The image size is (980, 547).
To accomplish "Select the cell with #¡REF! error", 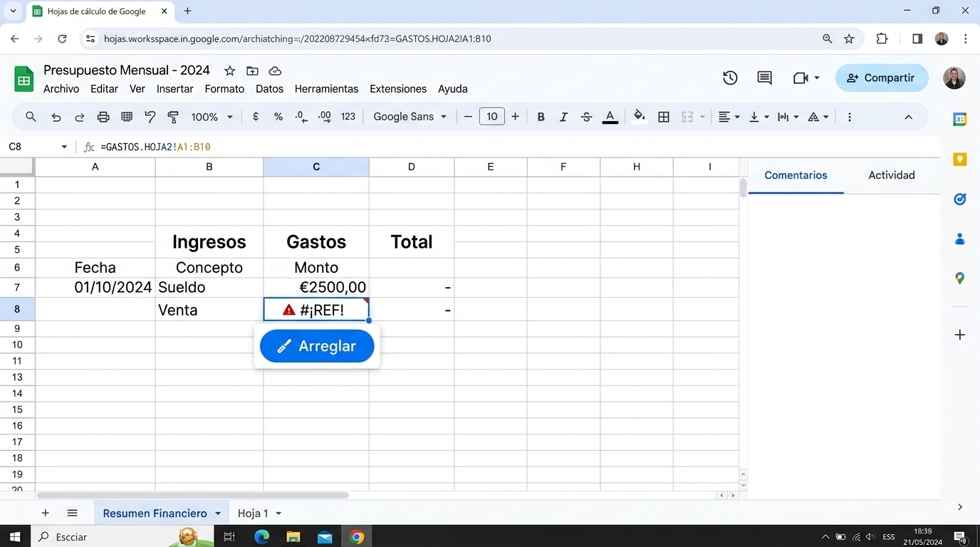I will tap(316, 310).
